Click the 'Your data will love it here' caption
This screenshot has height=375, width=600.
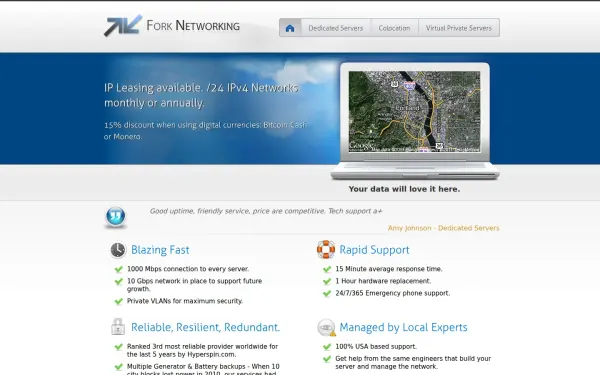pyautogui.click(x=404, y=189)
